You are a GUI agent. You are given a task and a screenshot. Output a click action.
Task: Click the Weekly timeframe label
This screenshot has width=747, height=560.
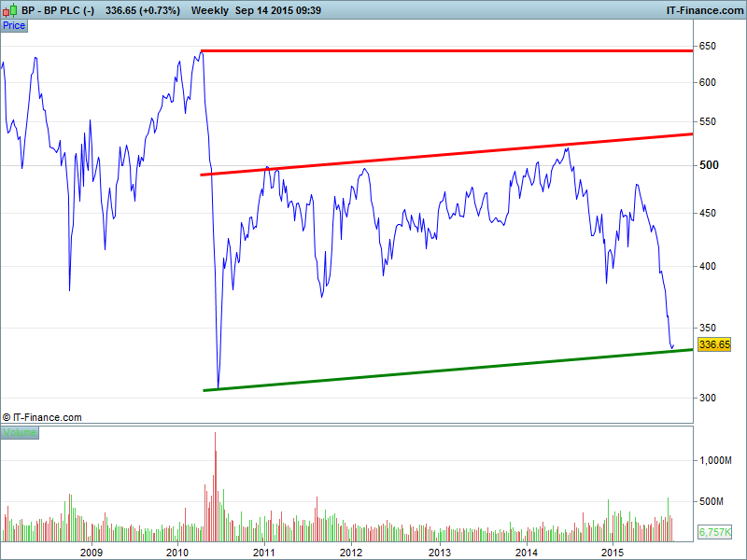tap(209, 10)
